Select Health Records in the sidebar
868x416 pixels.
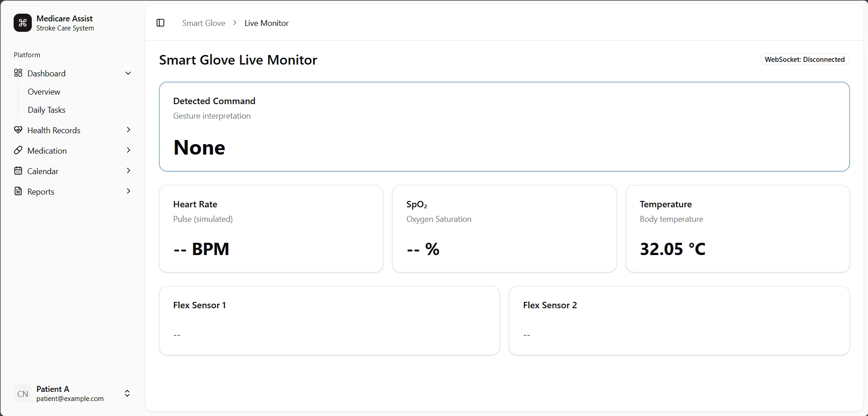pos(73,130)
